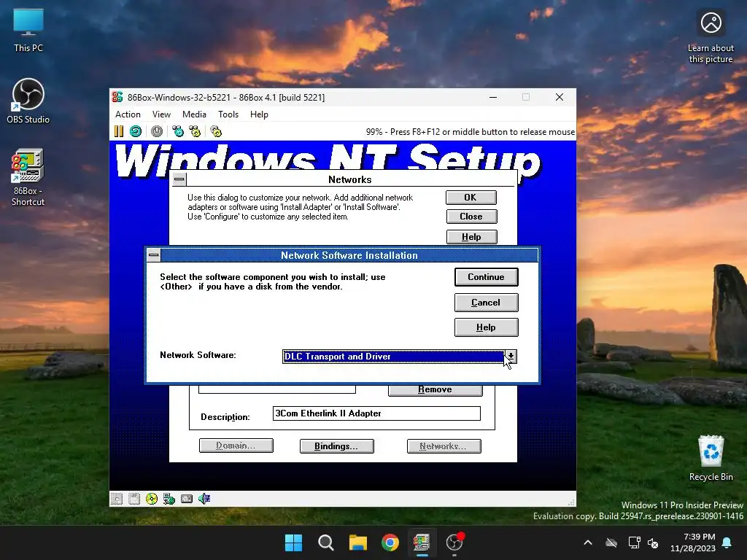
Task: Click the hard reset toolbar icon
Action: coord(136,131)
